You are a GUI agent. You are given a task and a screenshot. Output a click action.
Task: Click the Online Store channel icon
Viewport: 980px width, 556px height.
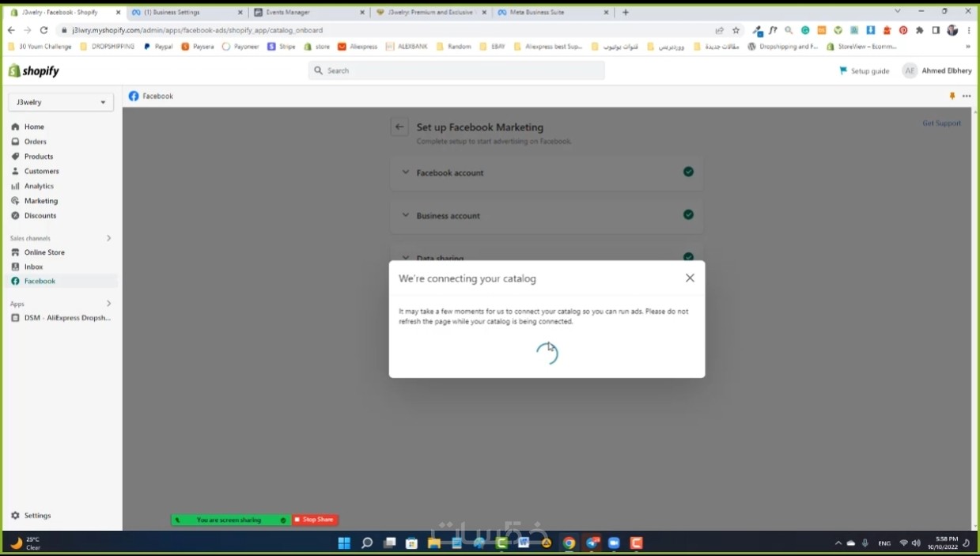click(15, 252)
